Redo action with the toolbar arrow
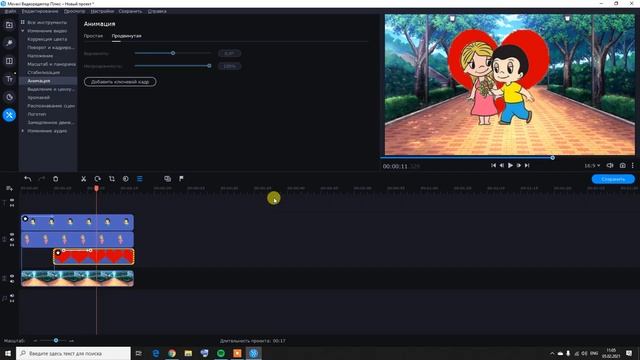Image resolution: width=640 pixels, height=360 pixels. click(x=41, y=179)
